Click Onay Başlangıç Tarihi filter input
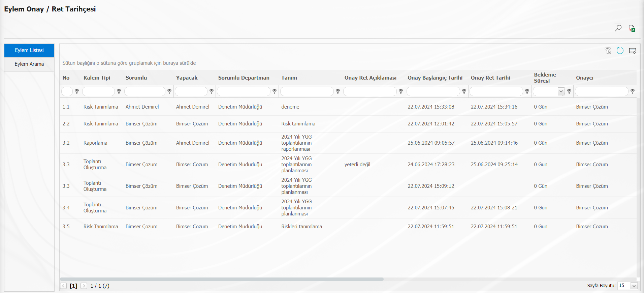 tap(433, 91)
